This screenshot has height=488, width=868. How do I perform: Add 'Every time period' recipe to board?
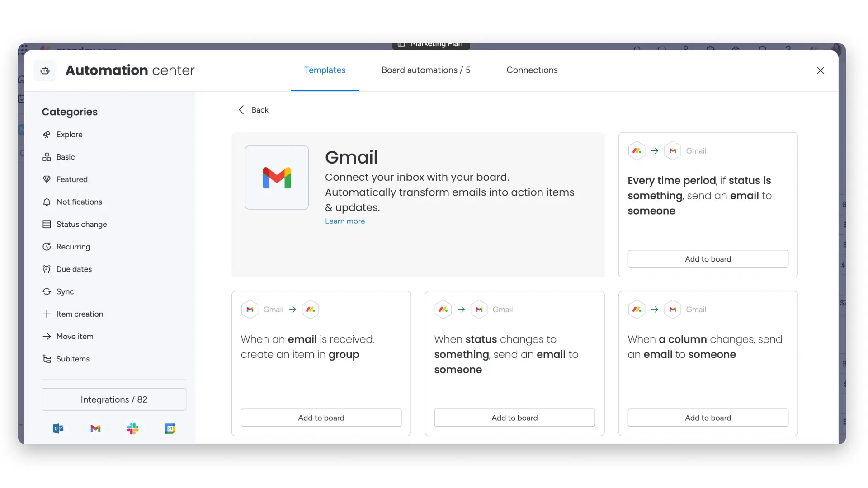tap(708, 259)
